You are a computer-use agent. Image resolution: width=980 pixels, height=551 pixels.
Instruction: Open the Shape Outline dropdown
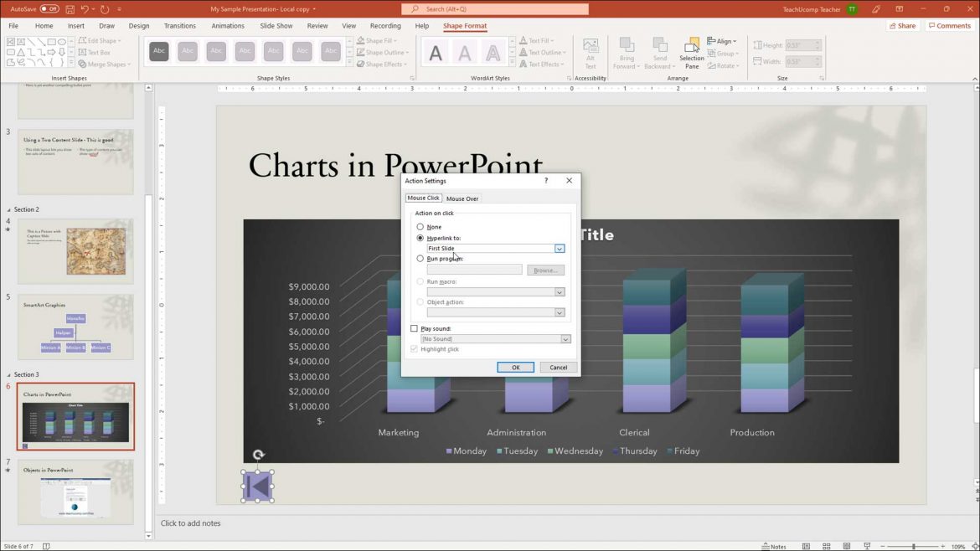(383, 52)
